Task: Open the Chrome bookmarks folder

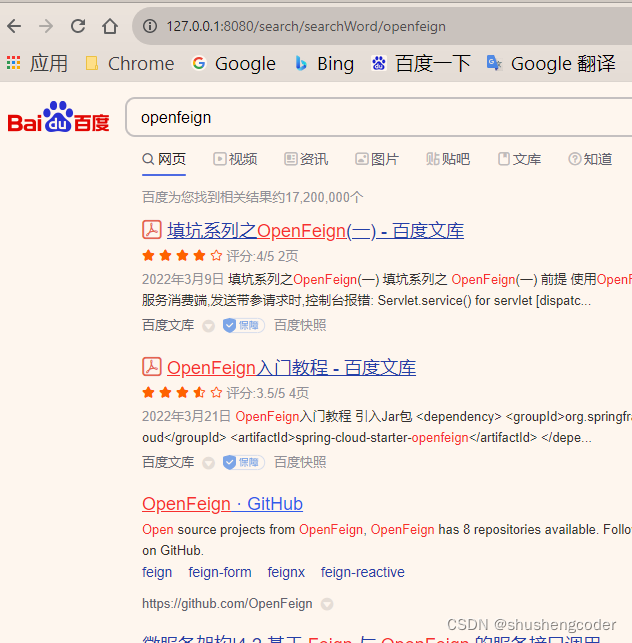Action: [x=130, y=64]
